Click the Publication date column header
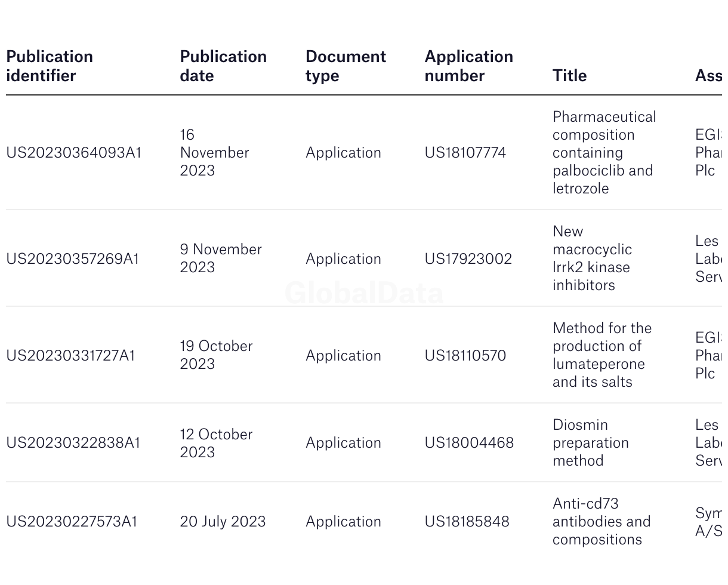This screenshot has height=585, width=728. (223, 66)
